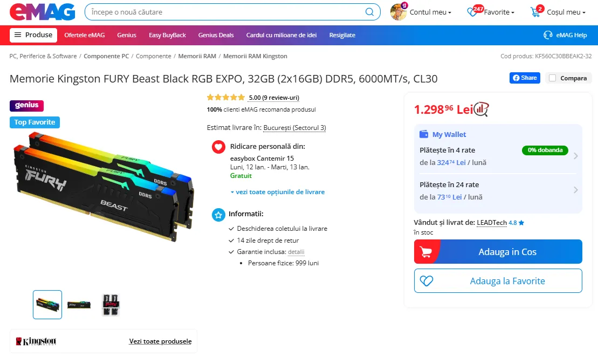Screen dimensions: 598x364
Task: Select the third product thumbnail image
Action: (x=111, y=305)
